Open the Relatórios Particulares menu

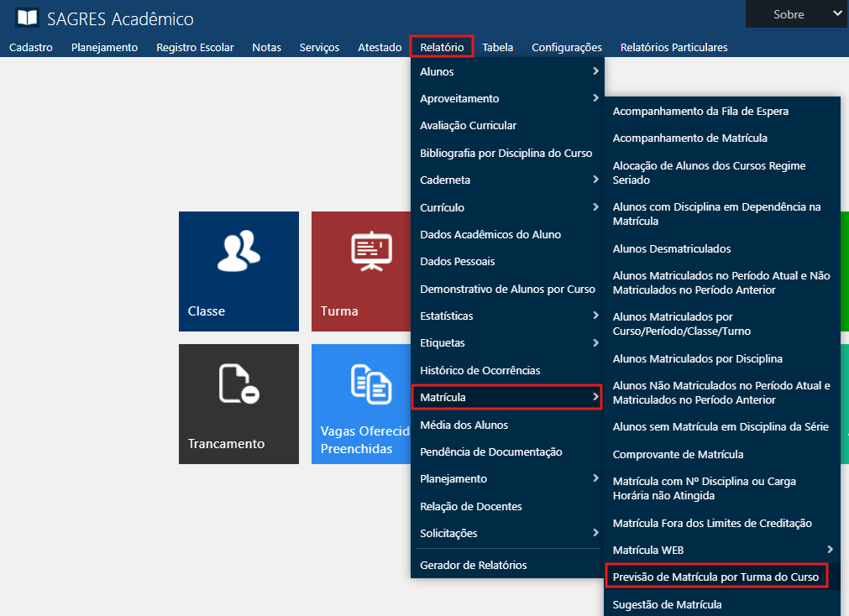point(673,47)
